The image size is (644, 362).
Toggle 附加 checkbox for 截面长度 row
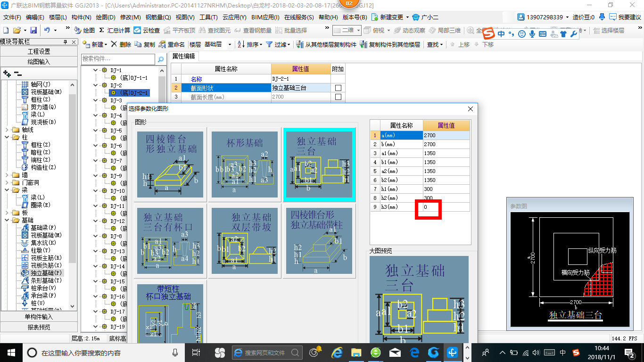tap(338, 97)
